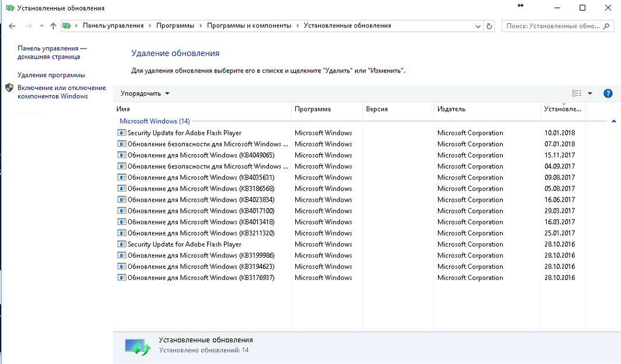
Task: Select Обновление для Microsoft Windows (KB4035631)
Action: click(x=201, y=177)
